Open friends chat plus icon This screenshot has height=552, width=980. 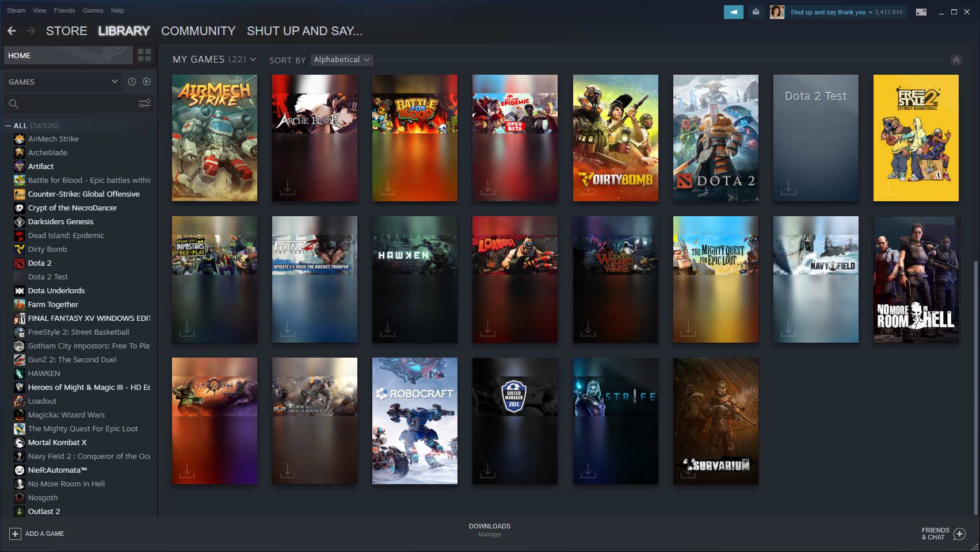pos(959,534)
